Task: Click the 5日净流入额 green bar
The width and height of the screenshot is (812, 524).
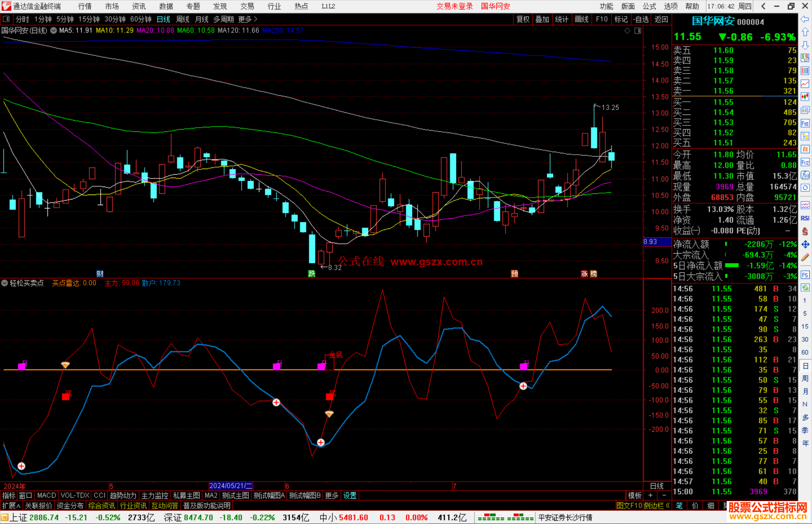Action: tap(732, 266)
